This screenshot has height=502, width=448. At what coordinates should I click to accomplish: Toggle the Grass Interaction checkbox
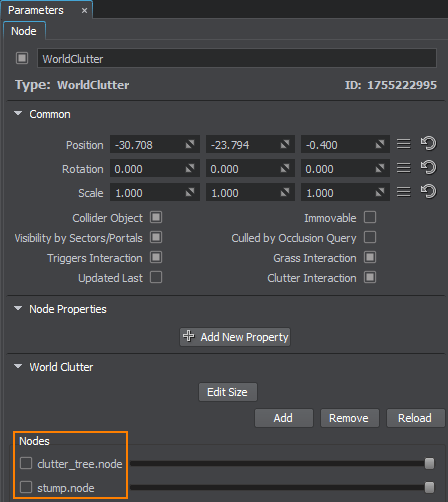coord(370,257)
